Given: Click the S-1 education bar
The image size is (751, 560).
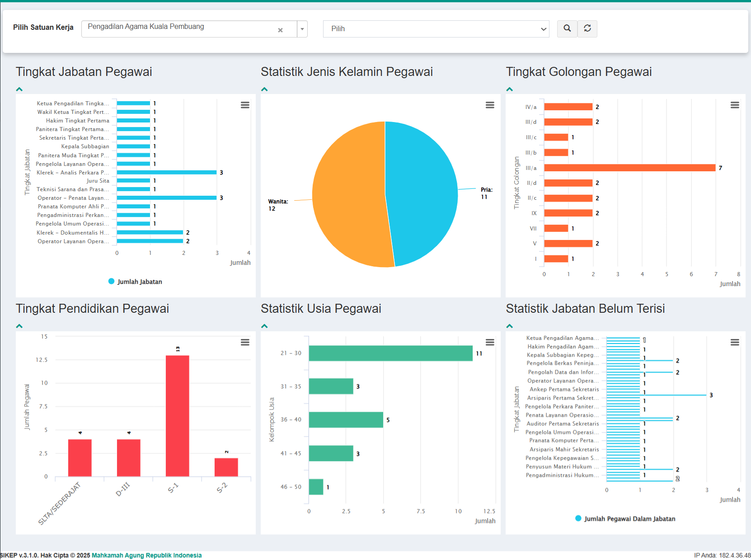Looking at the screenshot, I should (x=177, y=416).
